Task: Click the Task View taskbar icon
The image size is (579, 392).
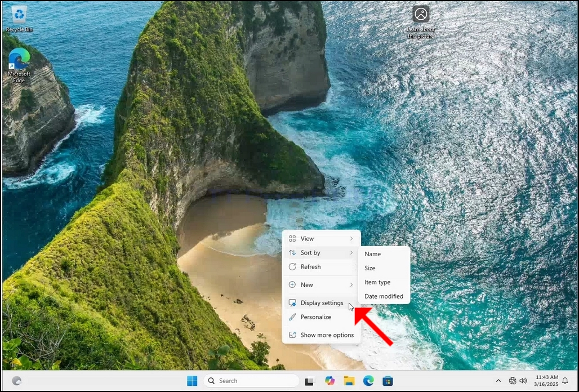Action: coord(309,381)
